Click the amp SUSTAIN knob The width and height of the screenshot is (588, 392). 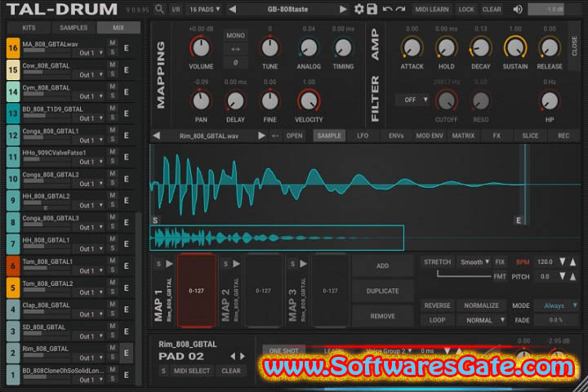point(515,47)
